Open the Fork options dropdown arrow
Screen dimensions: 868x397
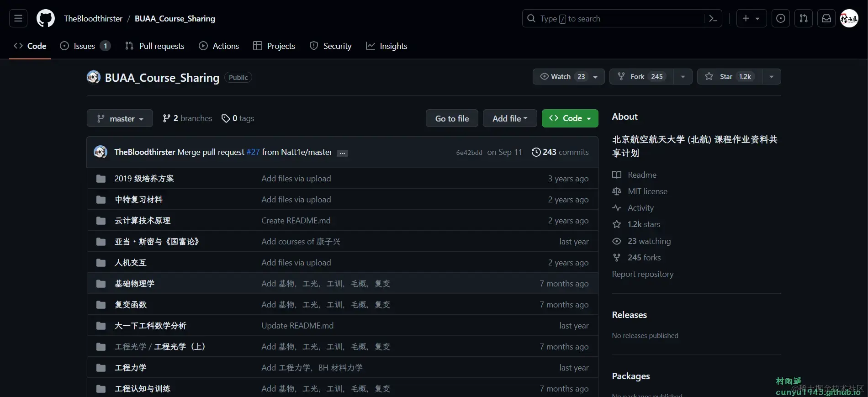tap(683, 76)
